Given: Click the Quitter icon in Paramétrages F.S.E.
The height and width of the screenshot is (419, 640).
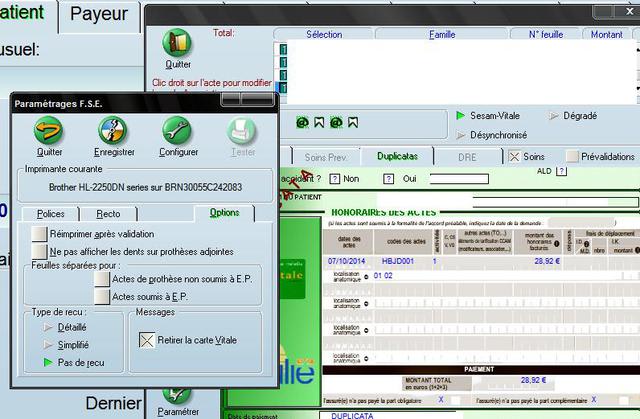Looking at the screenshot, I should [49, 131].
